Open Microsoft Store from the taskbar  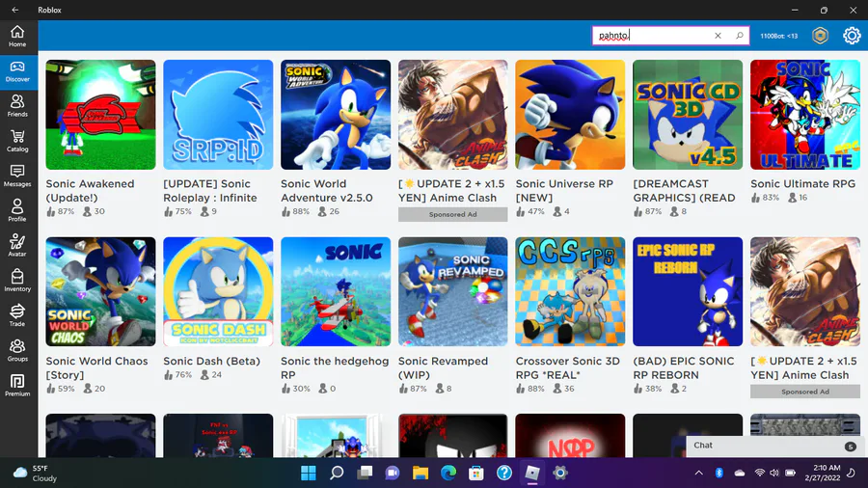476,474
